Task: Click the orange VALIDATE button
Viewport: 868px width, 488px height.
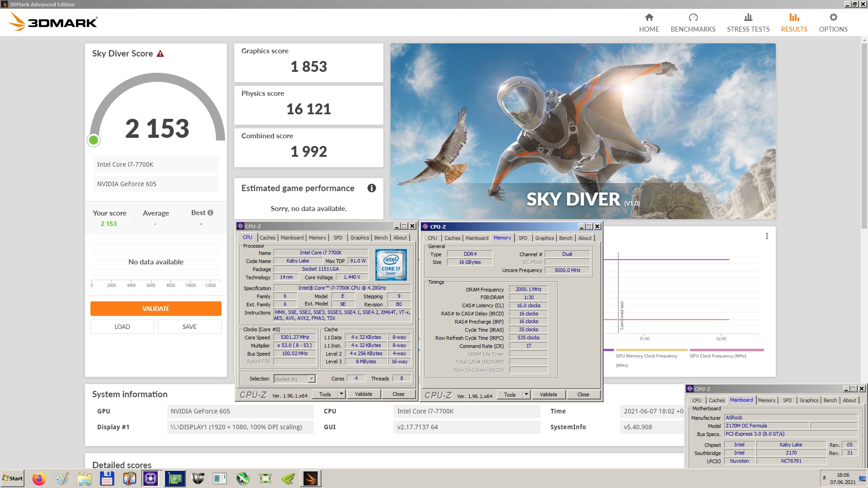Action: [x=156, y=309]
